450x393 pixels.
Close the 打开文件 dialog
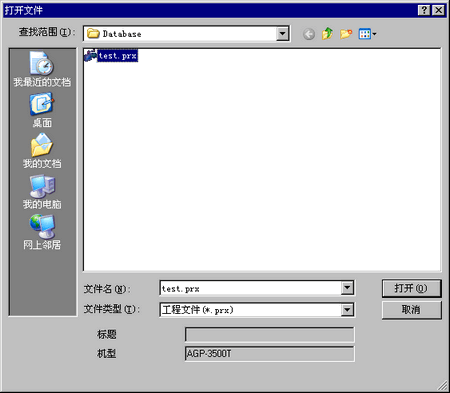(439, 10)
